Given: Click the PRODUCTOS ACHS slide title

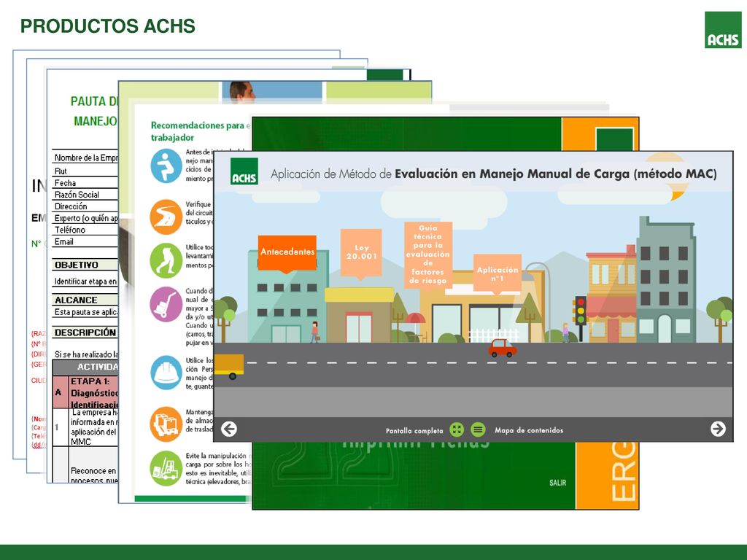Looking at the screenshot, I should [108, 26].
